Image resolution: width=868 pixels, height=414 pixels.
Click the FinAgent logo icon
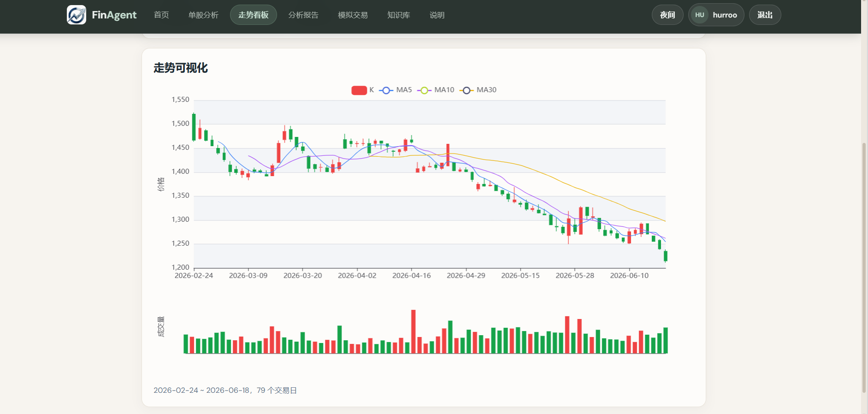click(77, 15)
